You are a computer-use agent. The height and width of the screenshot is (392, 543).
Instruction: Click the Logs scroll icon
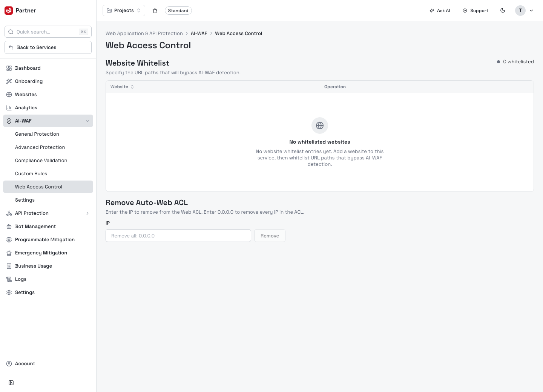pyautogui.click(x=9, y=279)
